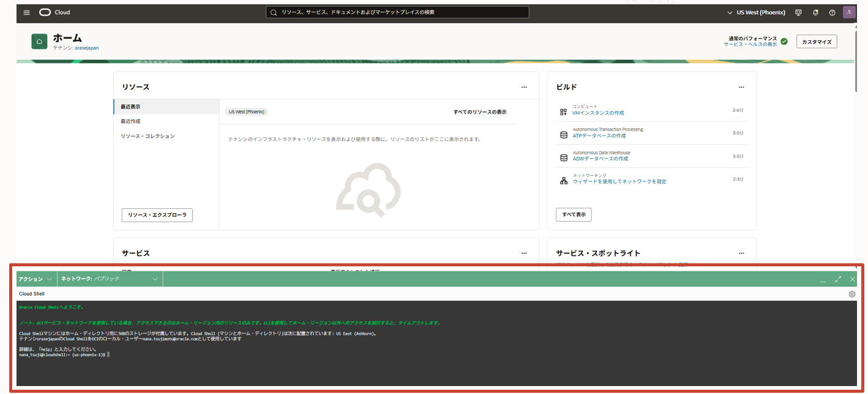Click the ネットワーキング icon in the ビルド panel
The height and width of the screenshot is (394, 868).
563,180
